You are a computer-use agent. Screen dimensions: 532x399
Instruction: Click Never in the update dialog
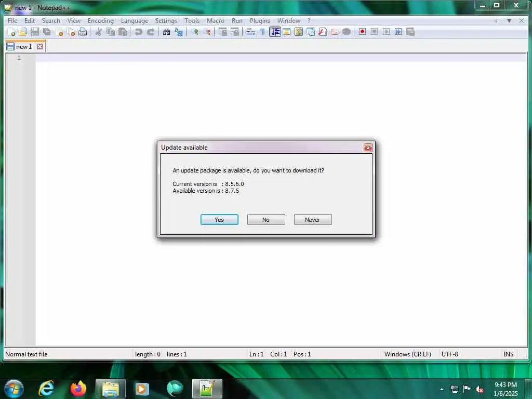(x=313, y=220)
